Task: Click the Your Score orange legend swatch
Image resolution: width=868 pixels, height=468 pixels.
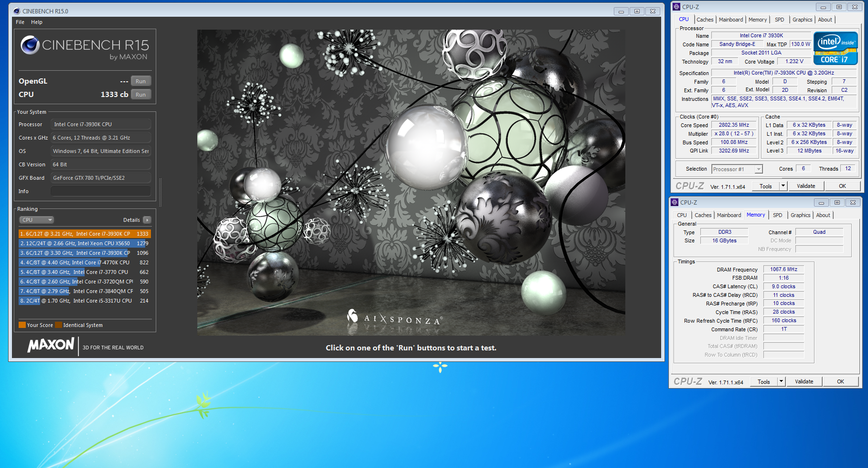Action: tap(22, 325)
